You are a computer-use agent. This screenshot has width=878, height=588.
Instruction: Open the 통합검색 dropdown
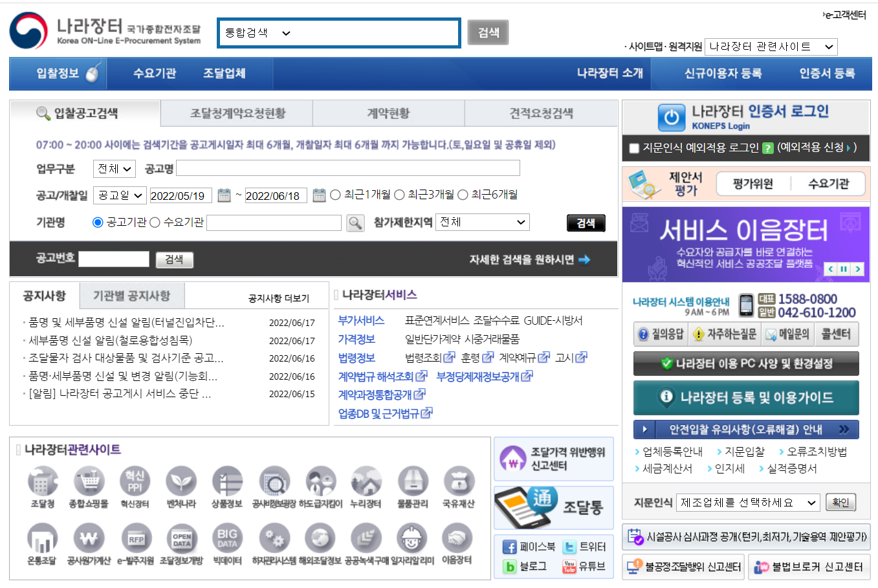(258, 33)
